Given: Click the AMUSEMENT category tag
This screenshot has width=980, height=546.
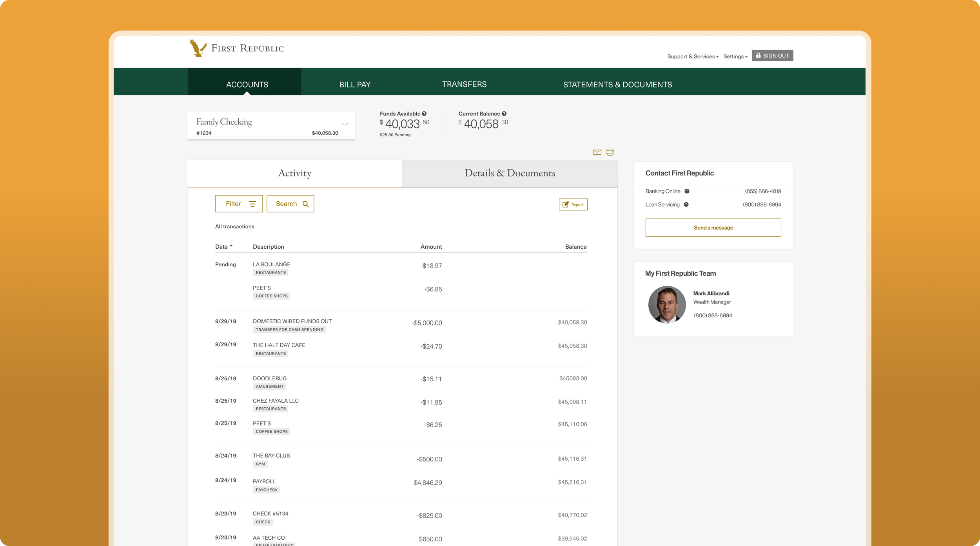Looking at the screenshot, I should 269,387.
